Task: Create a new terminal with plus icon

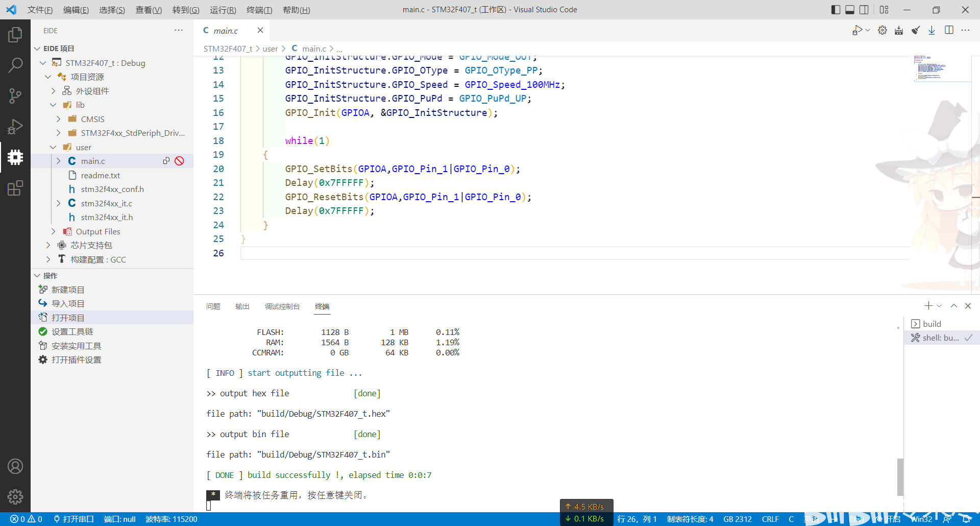Action: click(928, 306)
